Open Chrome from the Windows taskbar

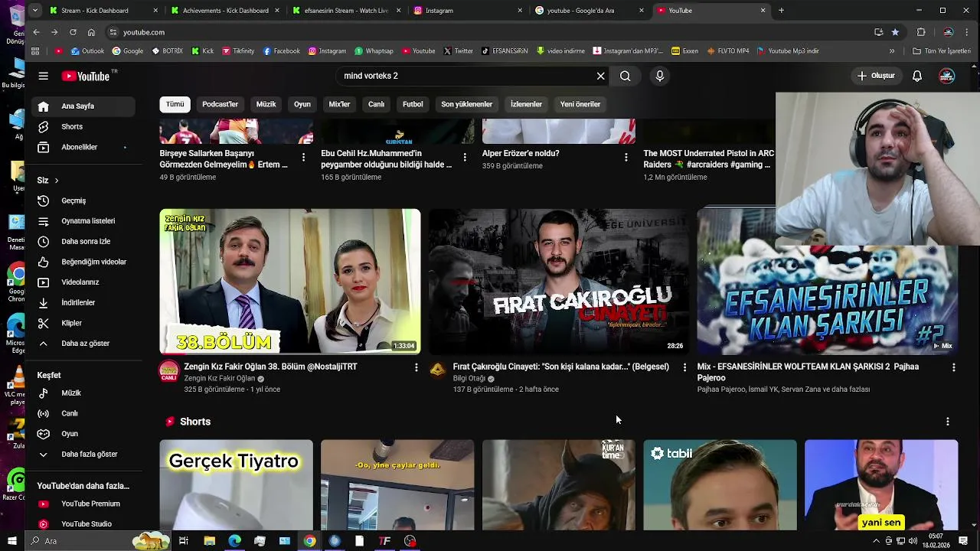point(309,541)
